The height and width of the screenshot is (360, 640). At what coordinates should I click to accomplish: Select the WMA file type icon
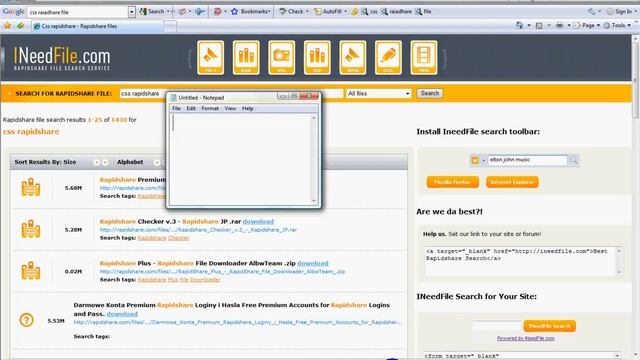(x=353, y=58)
